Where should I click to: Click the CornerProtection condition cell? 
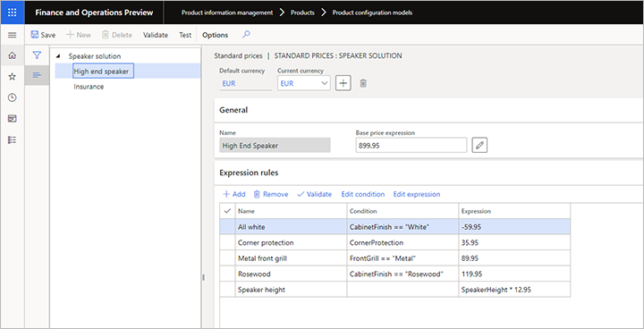click(402, 243)
